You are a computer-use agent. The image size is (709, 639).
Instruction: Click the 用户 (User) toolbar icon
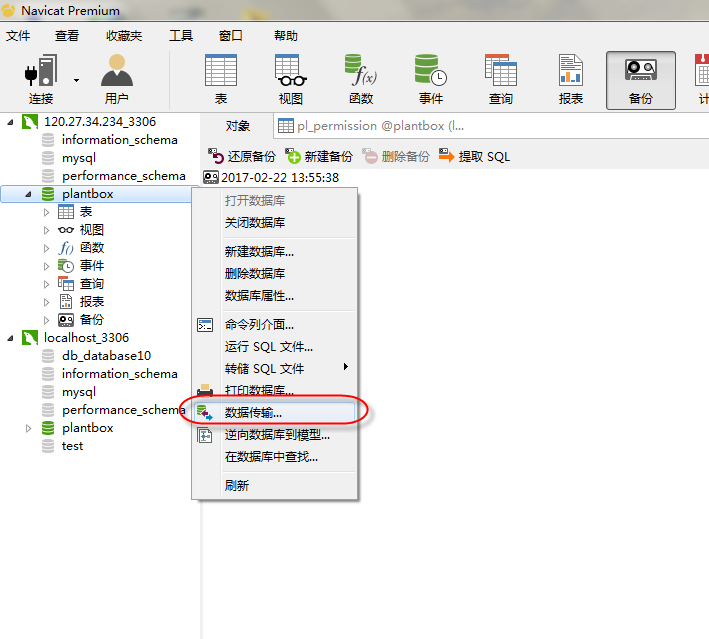coord(117,80)
